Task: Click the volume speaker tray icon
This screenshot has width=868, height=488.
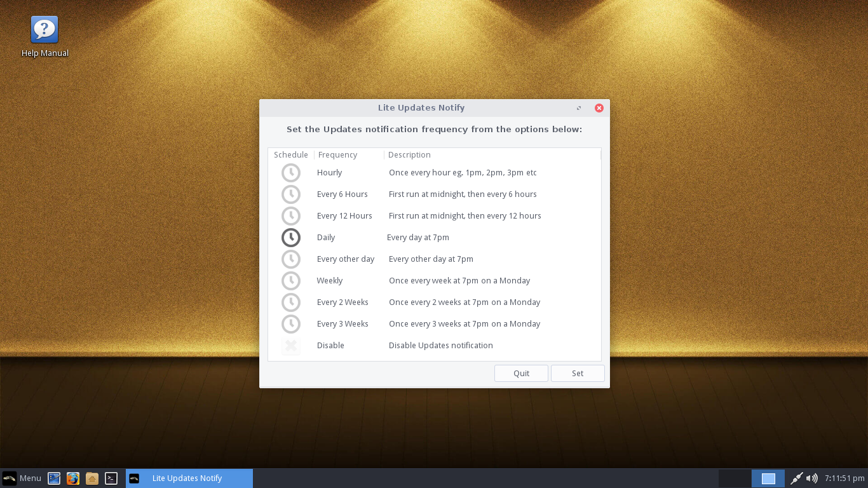Action: coord(812,478)
